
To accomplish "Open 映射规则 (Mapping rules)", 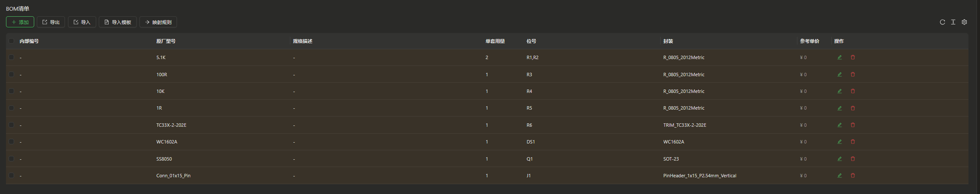I will click(158, 22).
